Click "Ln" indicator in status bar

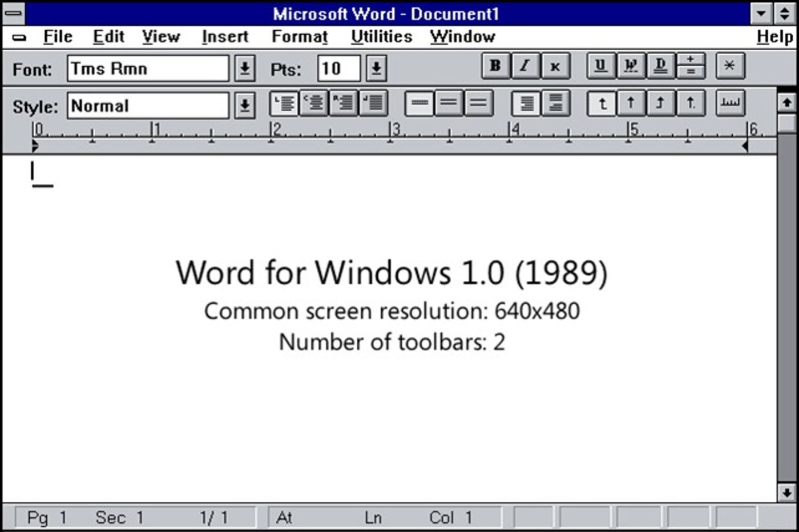click(373, 518)
